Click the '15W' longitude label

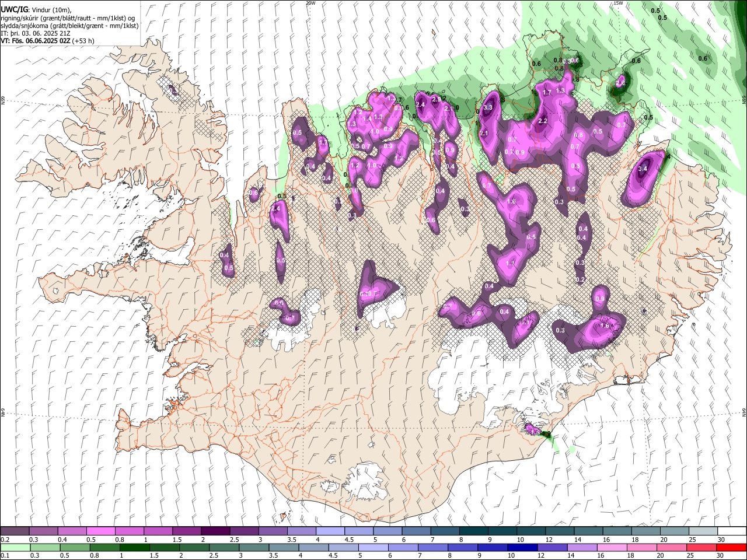(618, 3)
